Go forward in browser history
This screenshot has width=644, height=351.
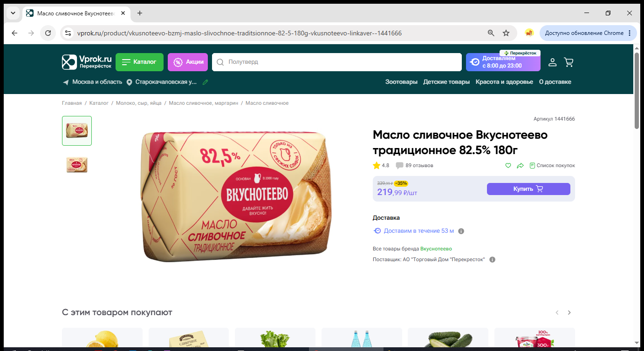31,33
